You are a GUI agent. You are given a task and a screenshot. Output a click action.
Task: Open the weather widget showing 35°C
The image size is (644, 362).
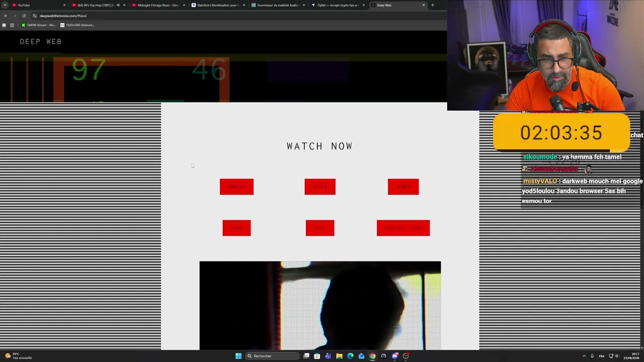tap(18, 356)
